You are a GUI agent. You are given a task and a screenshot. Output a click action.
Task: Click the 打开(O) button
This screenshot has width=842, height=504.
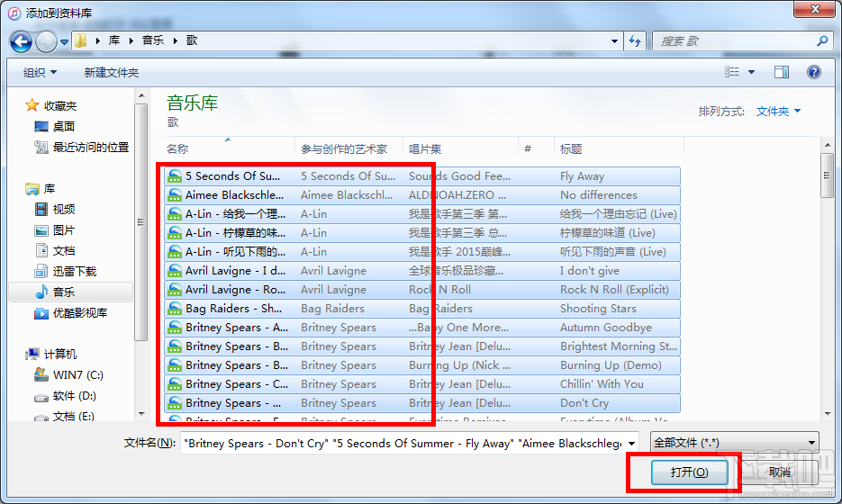tap(690, 472)
